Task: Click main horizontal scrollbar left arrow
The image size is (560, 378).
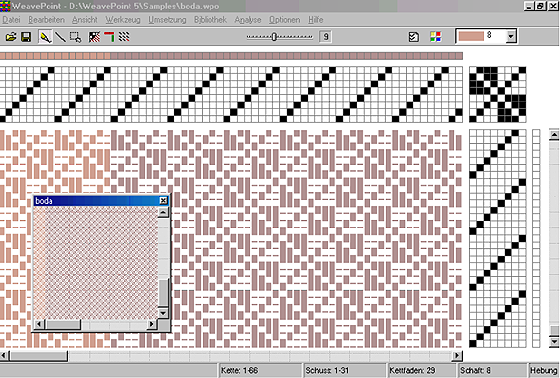Action: coord(4,355)
